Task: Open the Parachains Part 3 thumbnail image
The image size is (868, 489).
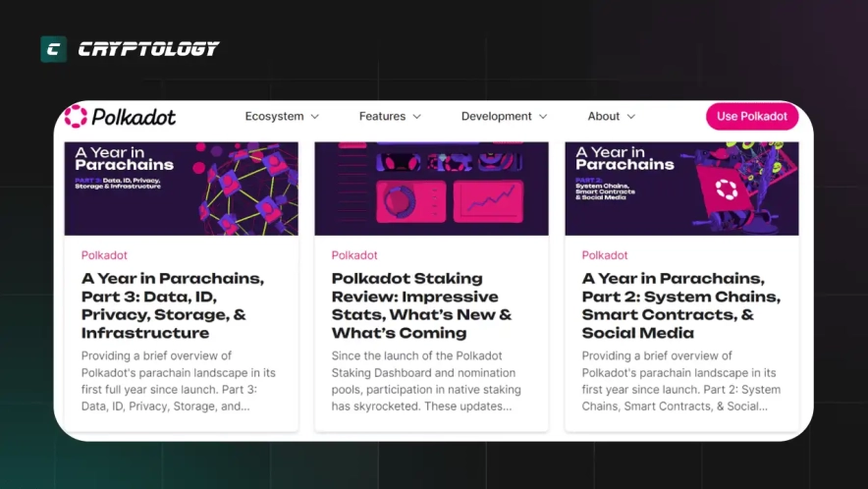Action: pyautogui.click(x=181, y=188)
